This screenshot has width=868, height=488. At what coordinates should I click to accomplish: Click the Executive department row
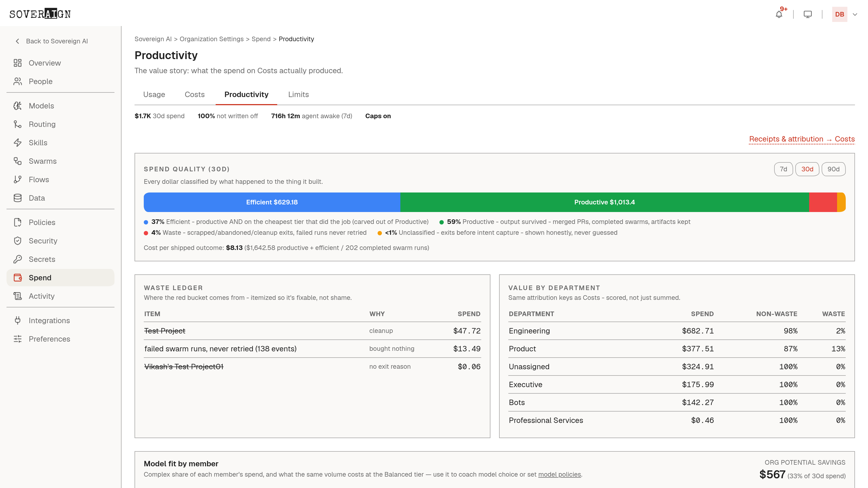coord(676,384)
